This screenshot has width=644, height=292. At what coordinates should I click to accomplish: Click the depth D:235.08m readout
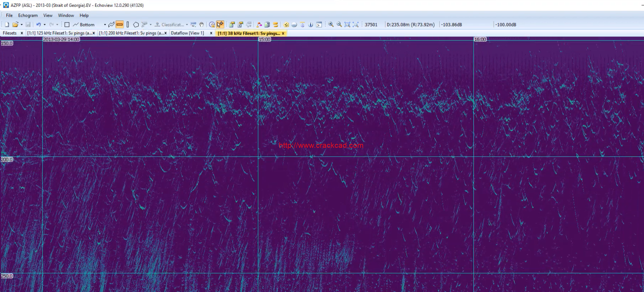[411, 25]
